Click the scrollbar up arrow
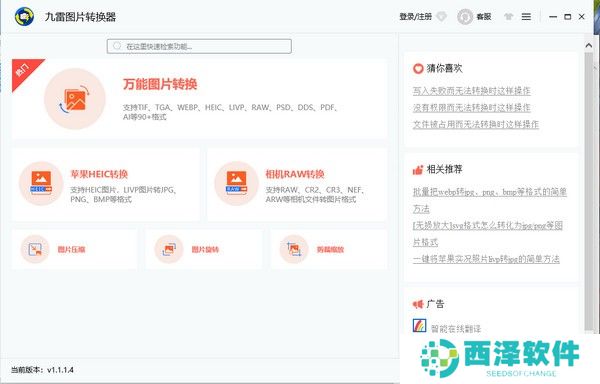 coord(589,46)
